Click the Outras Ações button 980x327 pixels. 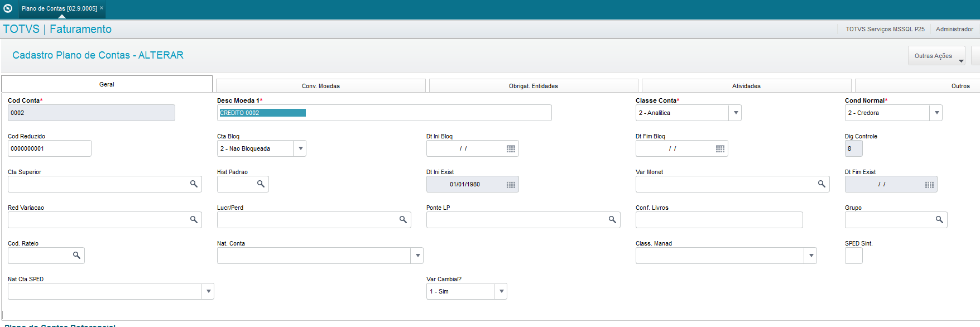(x=936, y=56)
